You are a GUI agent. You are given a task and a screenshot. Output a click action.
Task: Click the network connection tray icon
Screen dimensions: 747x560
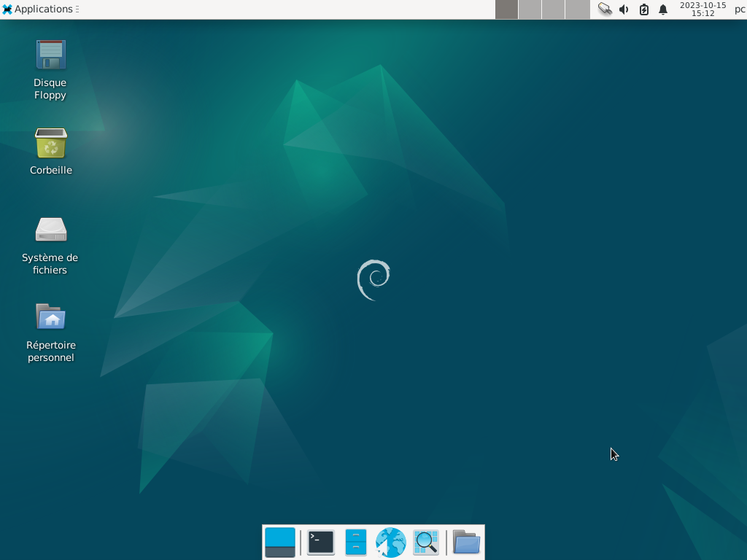(x=605, y=9)
